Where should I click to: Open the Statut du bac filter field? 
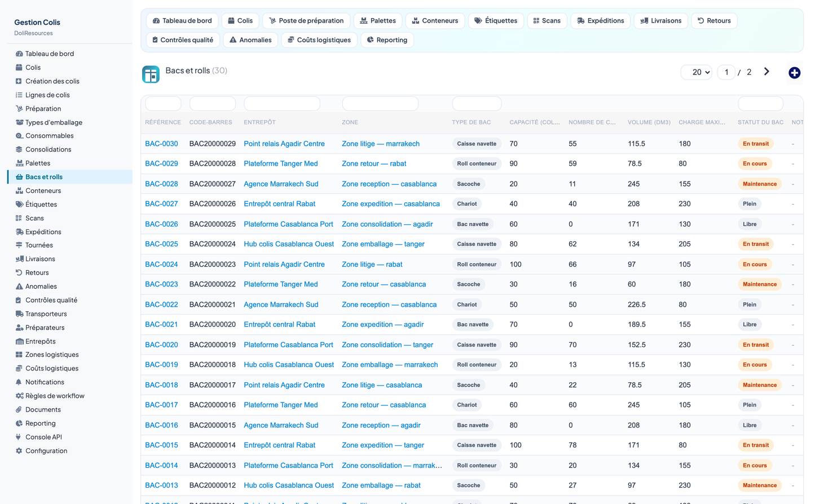pos(760,104)
